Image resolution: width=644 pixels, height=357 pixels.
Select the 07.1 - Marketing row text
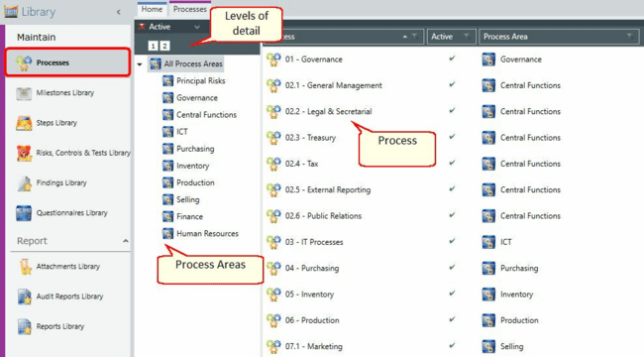coord(314,347)
